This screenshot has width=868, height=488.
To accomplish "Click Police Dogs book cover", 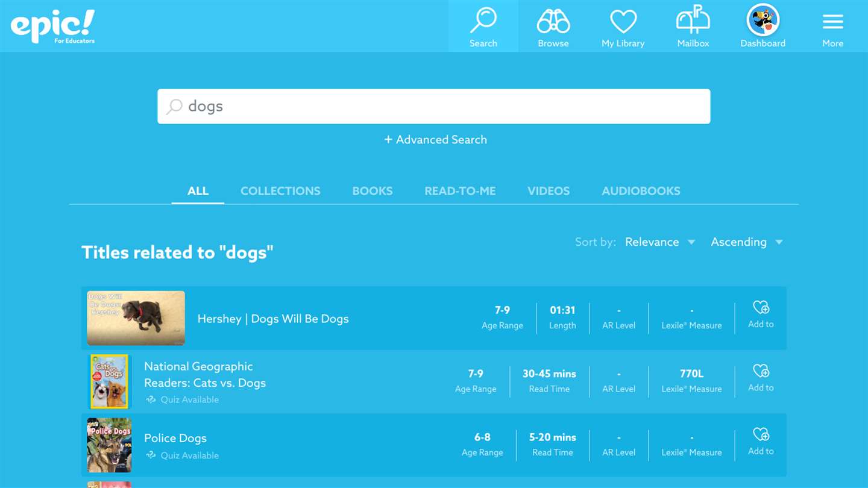I will (x=109, y=445).
